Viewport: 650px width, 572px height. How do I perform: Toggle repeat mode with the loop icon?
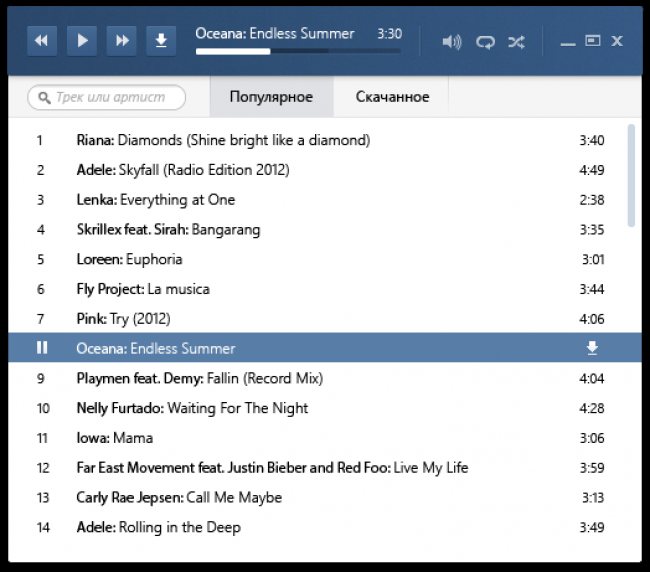coord(485,42)
